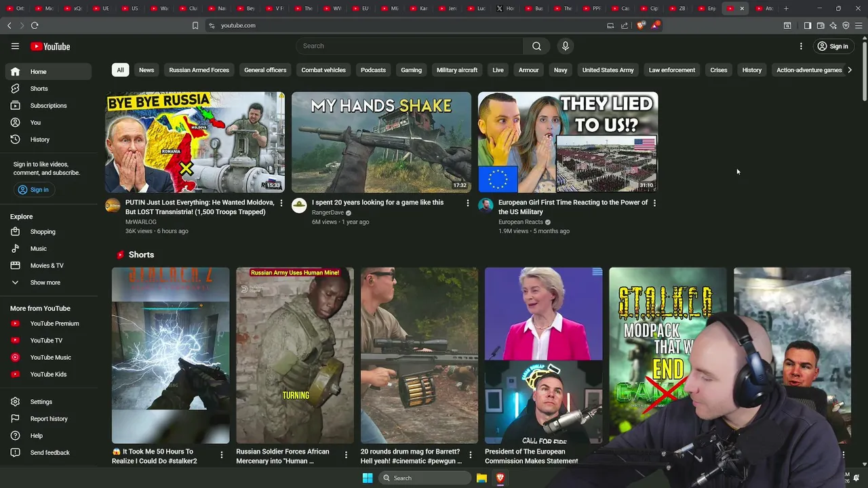The height and width of the screenshot is (488, 868).
Task: Click in the YouTube Search field
Action: pos(409,46)
